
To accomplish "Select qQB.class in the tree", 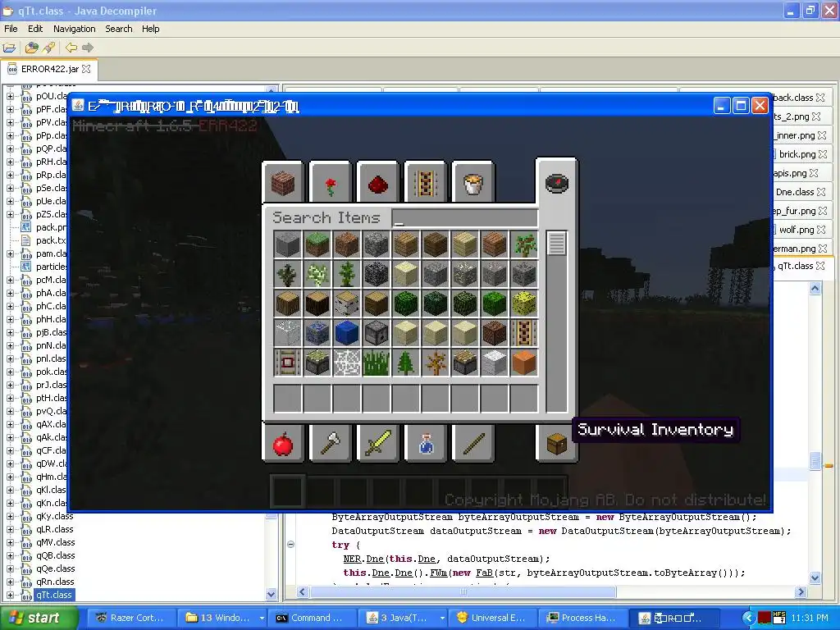I will click(56, 555).
